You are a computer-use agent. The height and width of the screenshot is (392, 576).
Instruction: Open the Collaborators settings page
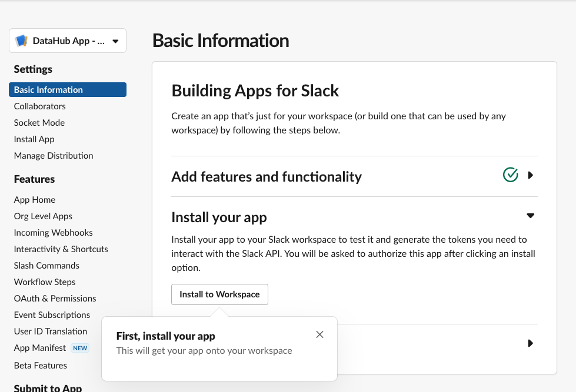(40, 106)
